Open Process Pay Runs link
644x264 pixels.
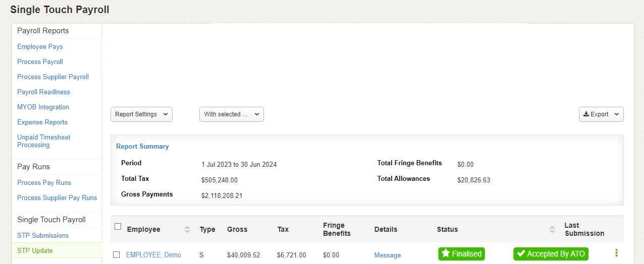pos(44,182)
